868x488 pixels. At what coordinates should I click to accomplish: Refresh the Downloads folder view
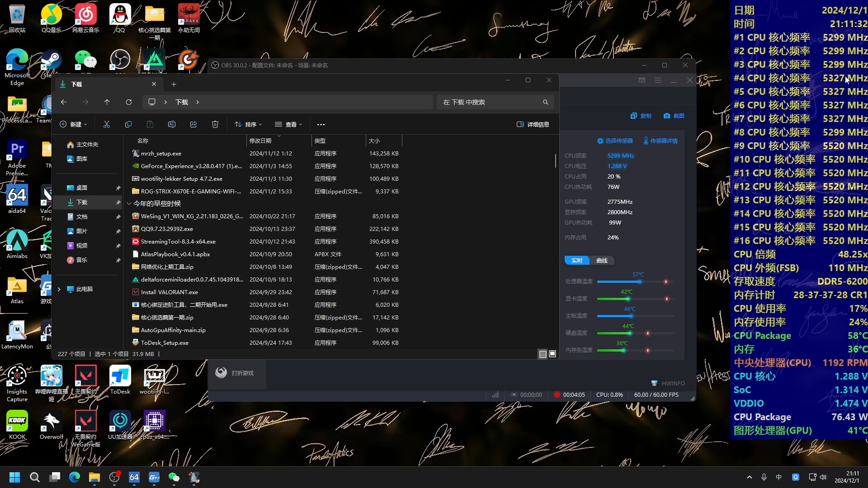129,102
